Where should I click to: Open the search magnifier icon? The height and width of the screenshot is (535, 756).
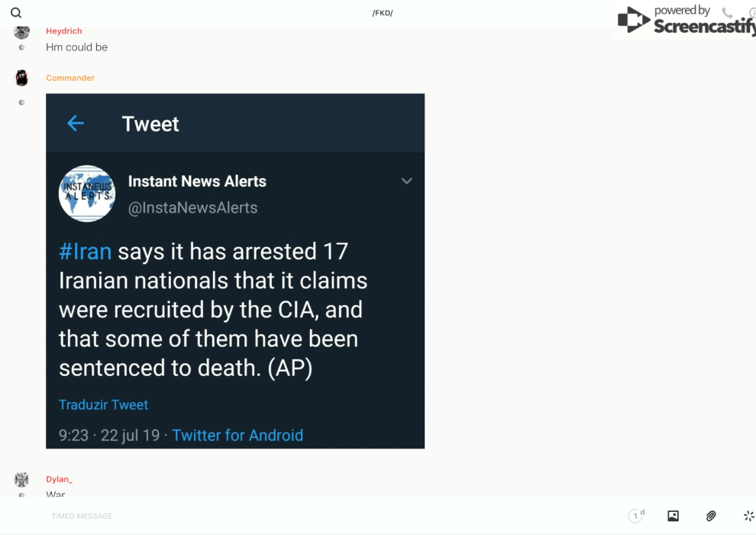[x=16, y=13]
